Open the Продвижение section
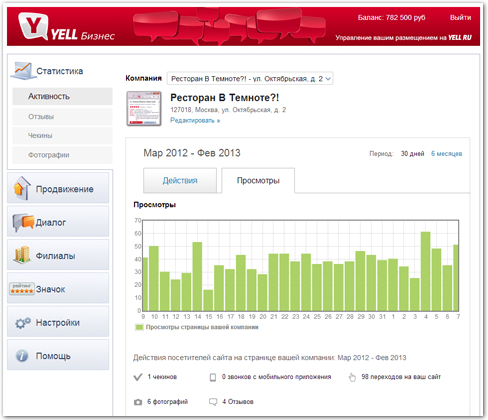This screenshot has height=420, width=488. point(58,188)
